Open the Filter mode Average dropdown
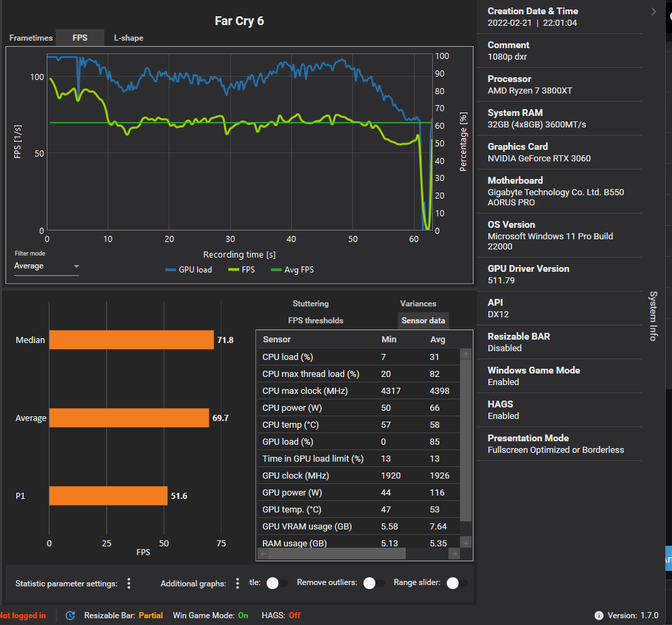Screen dimensions: 672x625 point(47,266)
